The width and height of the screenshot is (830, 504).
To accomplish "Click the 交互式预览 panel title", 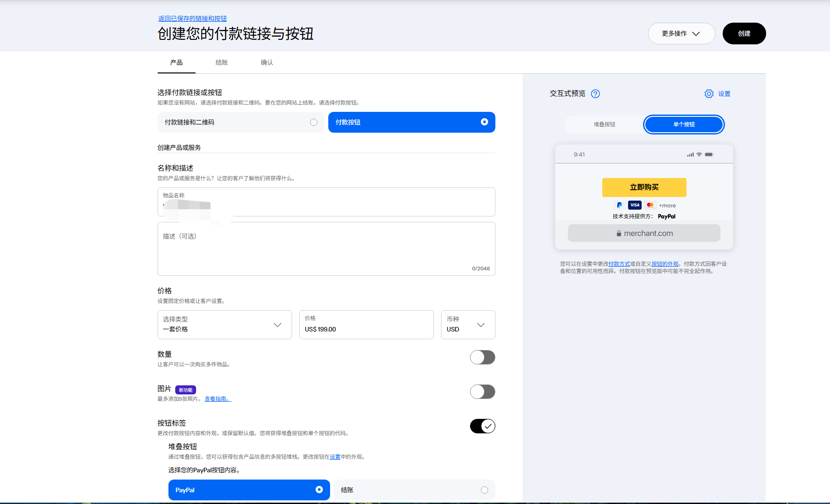I will coord(567,93).
